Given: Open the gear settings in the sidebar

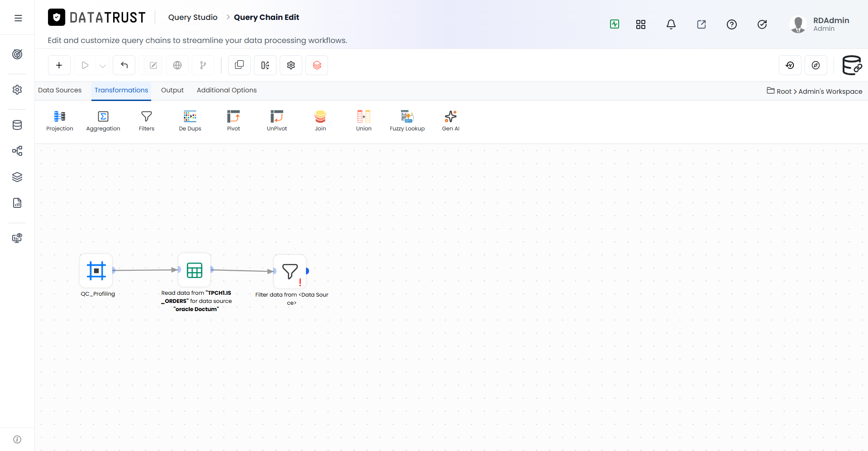Looking at the screenshot, I should (17, 90).
